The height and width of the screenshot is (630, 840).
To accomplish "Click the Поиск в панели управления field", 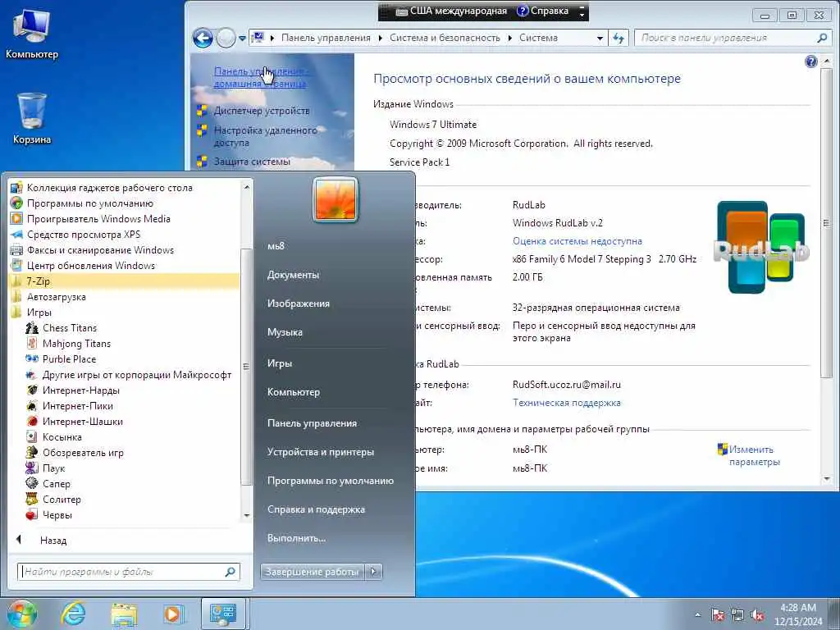I will point(733,38).
